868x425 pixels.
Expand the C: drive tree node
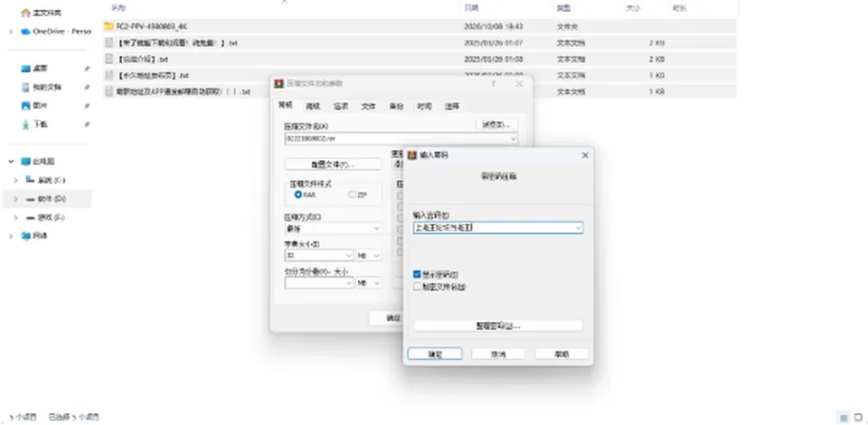tap(15, 180)
